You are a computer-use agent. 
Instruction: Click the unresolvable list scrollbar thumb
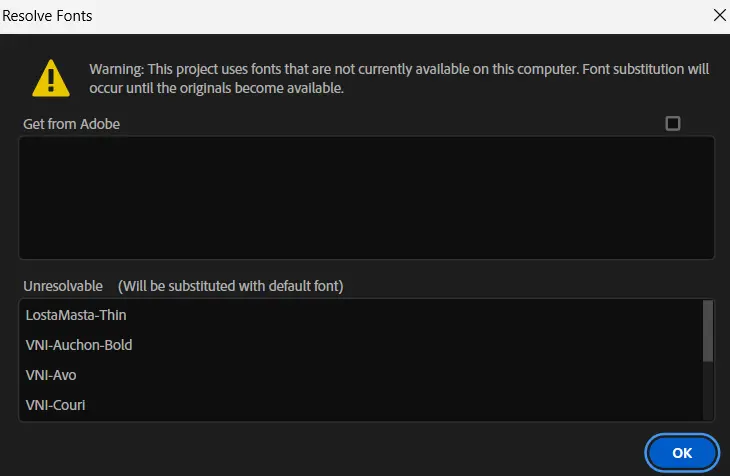[708, 330]
